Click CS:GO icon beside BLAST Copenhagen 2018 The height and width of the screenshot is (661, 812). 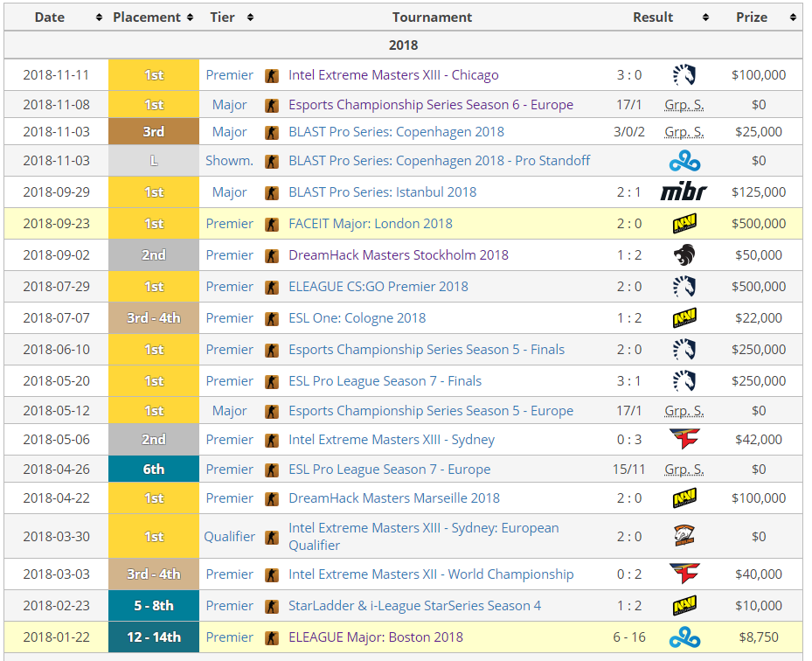point(272,133)
